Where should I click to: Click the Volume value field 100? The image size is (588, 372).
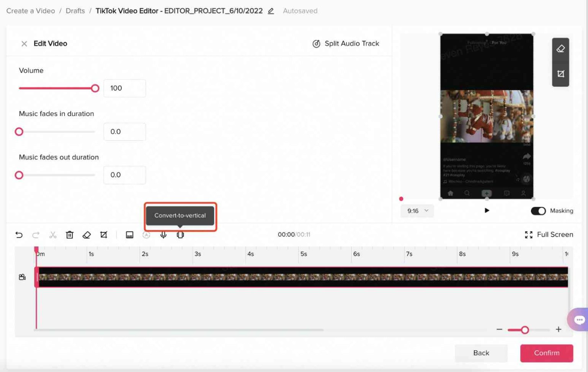[x=124, y=88]
